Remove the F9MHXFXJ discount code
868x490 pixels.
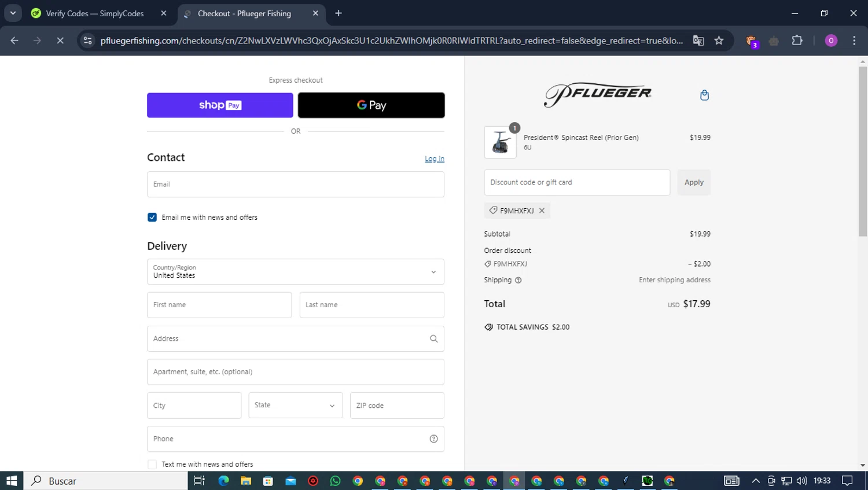point(542,211)
